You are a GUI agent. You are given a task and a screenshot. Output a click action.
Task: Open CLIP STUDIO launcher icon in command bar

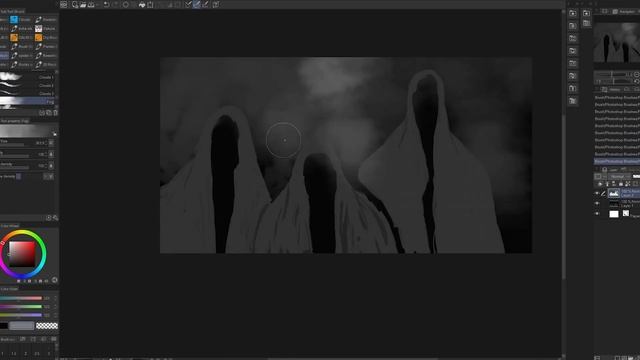pos(64,4)
